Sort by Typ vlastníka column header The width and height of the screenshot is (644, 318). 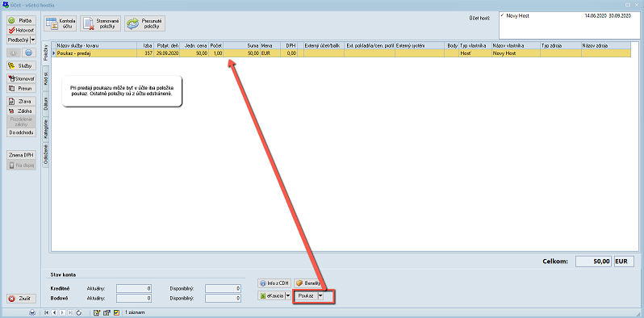(475, 46)
